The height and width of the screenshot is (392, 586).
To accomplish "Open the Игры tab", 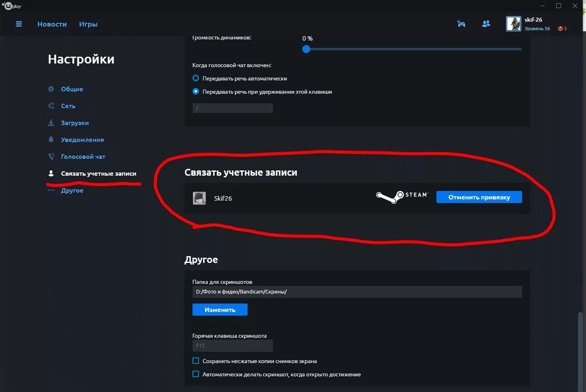I will (88, 24).
